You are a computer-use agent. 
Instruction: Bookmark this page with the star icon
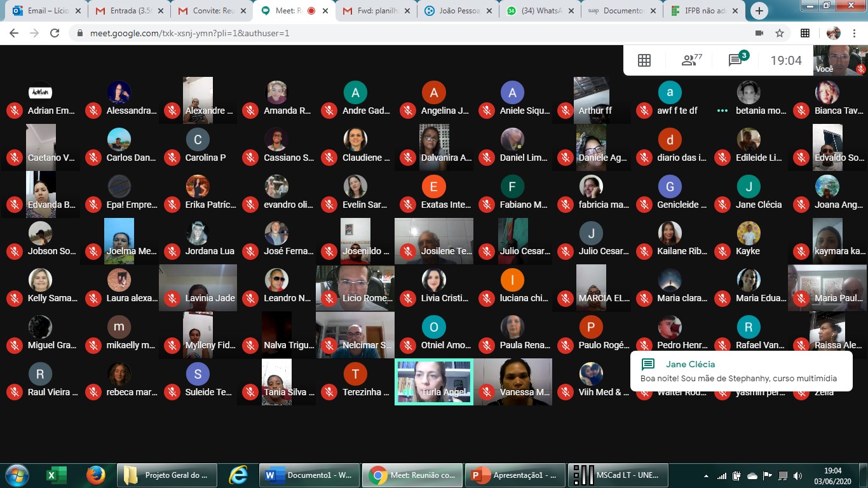(780, 33)
